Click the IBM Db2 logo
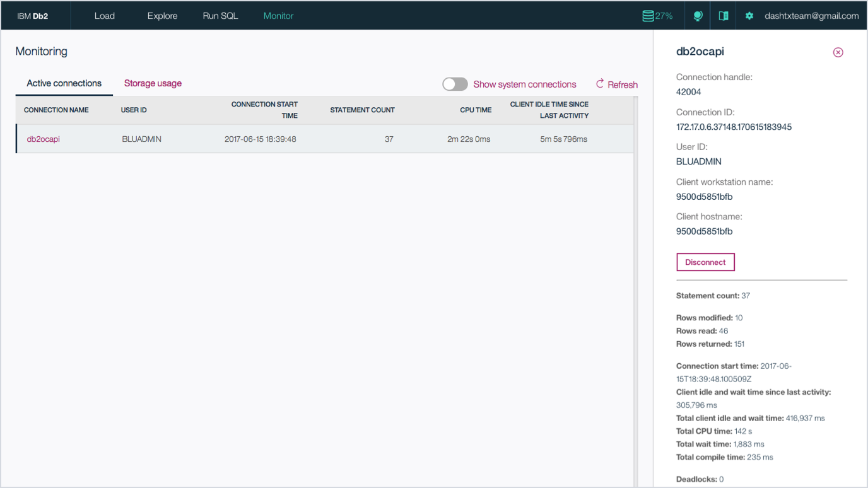 [35, 15]
